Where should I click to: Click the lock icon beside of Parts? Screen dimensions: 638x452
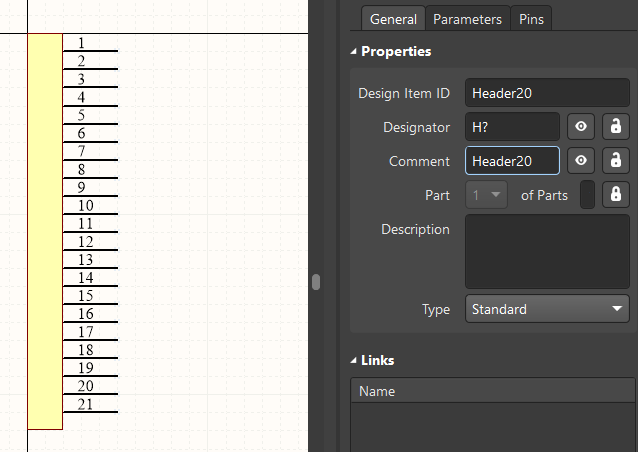616,194
